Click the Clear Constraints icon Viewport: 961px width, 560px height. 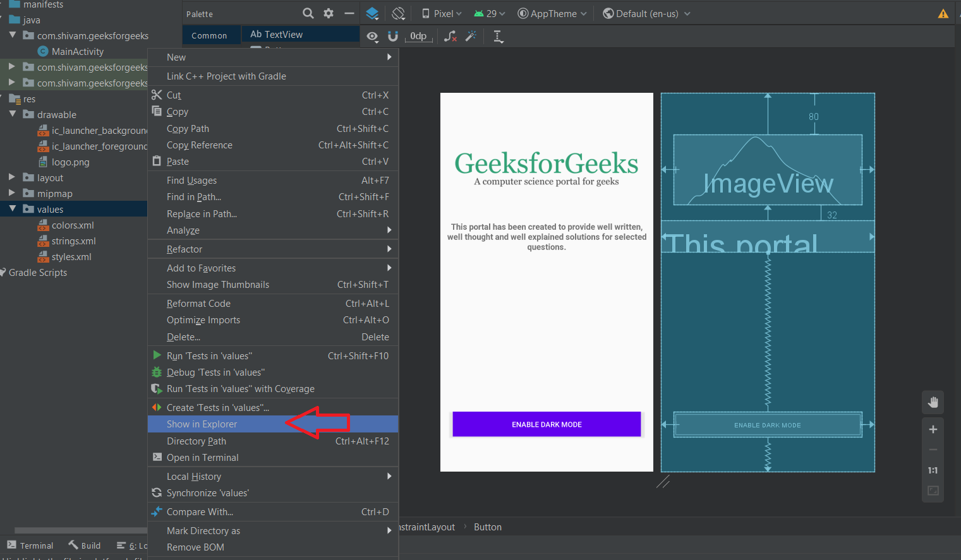click(x=450, y=37)
